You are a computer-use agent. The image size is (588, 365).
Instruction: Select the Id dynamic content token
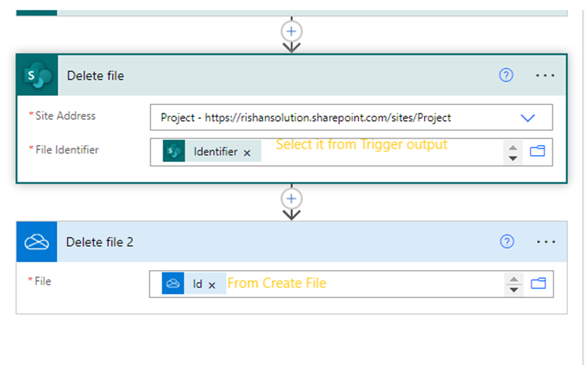click(194, 283)
